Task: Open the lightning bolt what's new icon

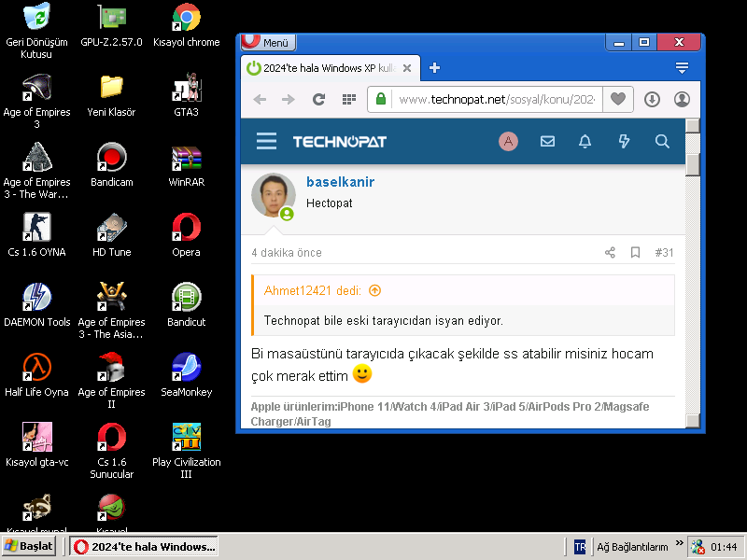Action: (624, 142)
